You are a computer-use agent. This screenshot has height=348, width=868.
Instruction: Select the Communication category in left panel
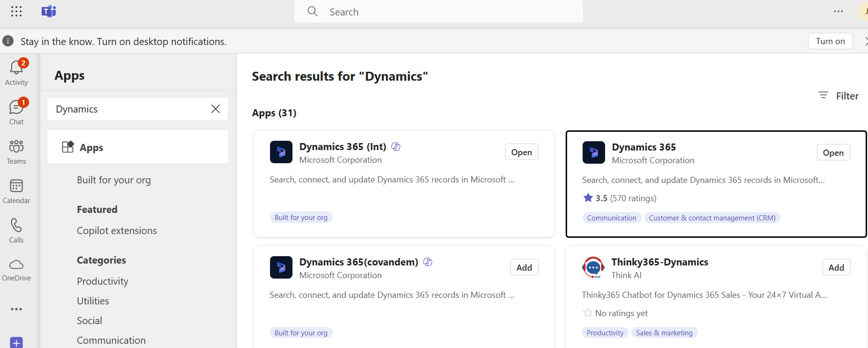coord(111,340)
